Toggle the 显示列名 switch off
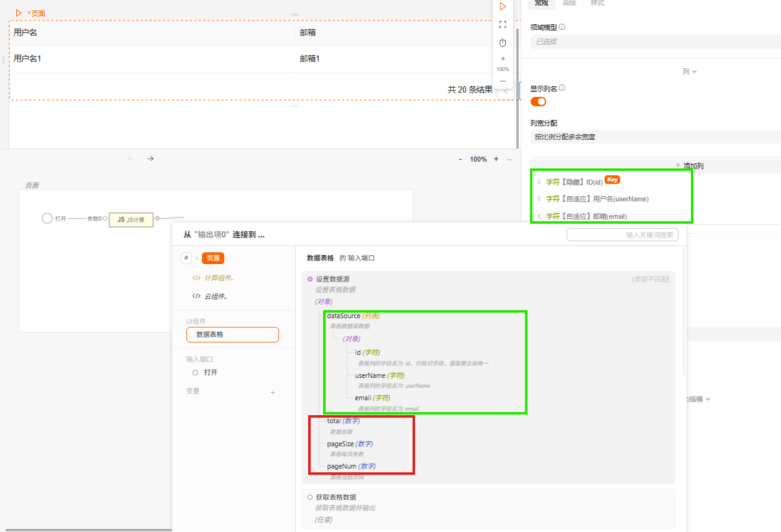This screenshot has height=532, width=781. pyautogui.click(x=538, y=101)
